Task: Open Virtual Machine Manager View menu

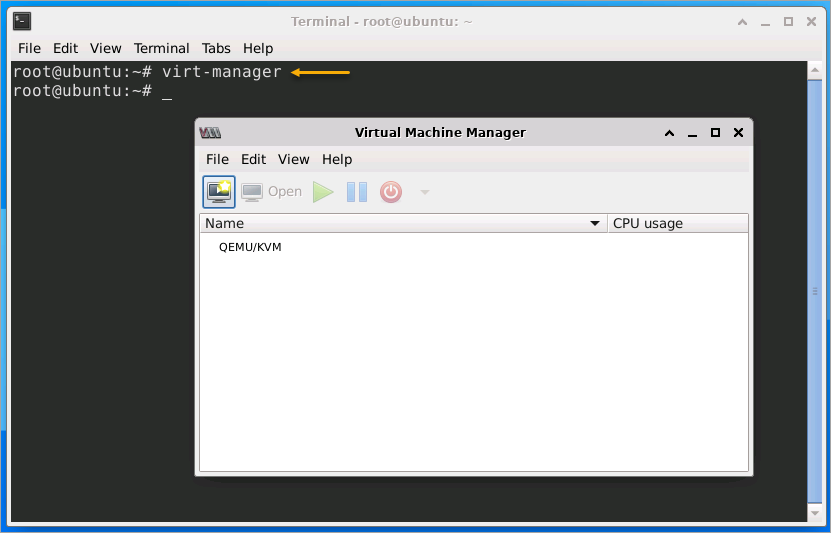Action: (x=294, y=159)
